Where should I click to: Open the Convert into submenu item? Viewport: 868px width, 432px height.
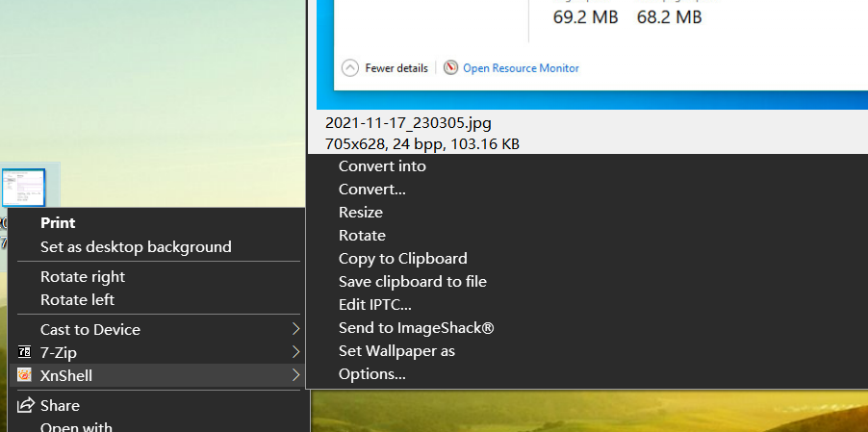382,165
